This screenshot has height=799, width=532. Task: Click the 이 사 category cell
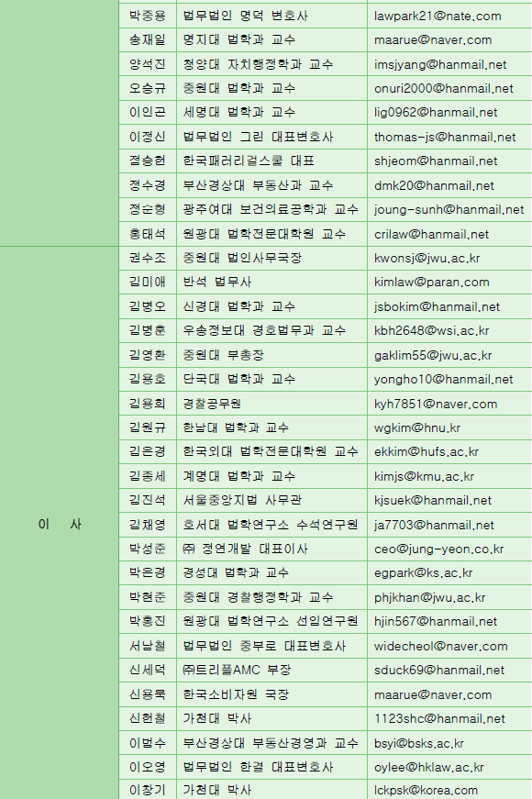[59, 524]
